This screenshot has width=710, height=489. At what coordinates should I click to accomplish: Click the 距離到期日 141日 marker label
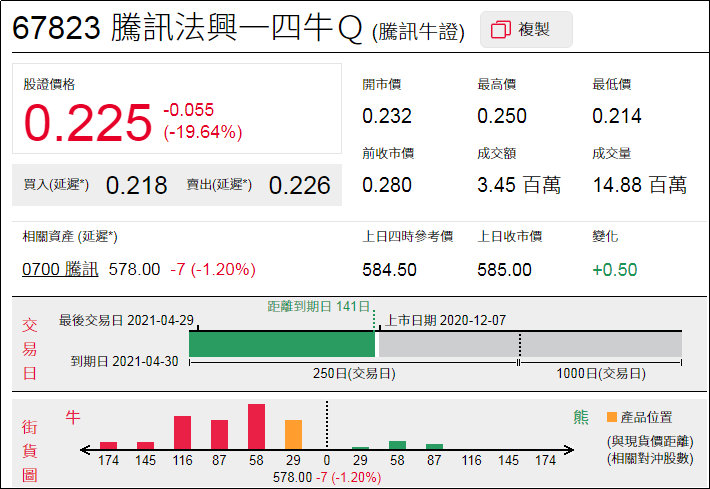319,307
